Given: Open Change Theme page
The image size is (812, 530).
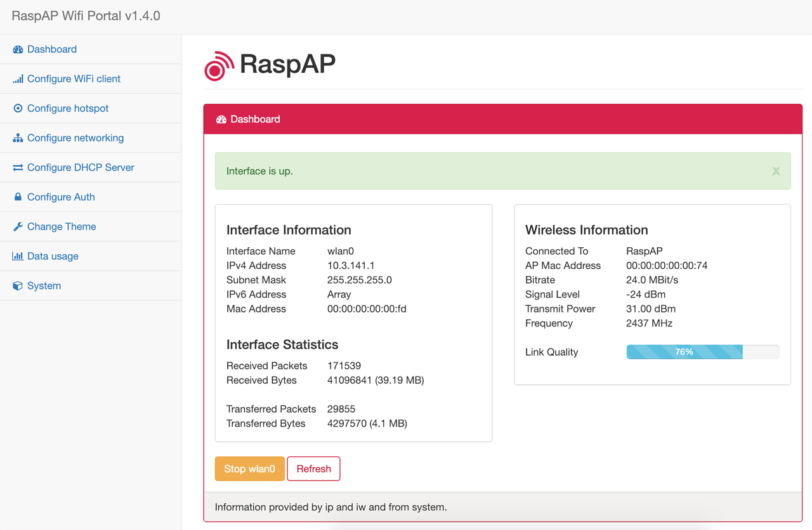Looking at the screenshot, I should [91, 226].
